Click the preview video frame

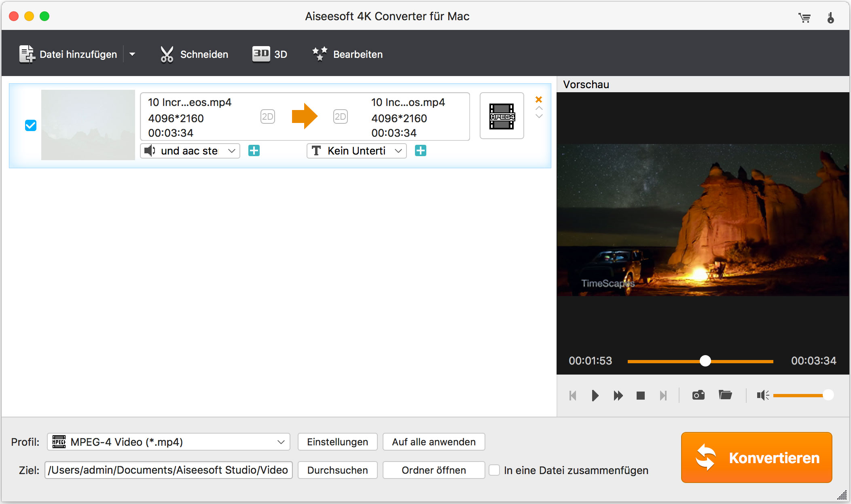(x=703, y=220)
